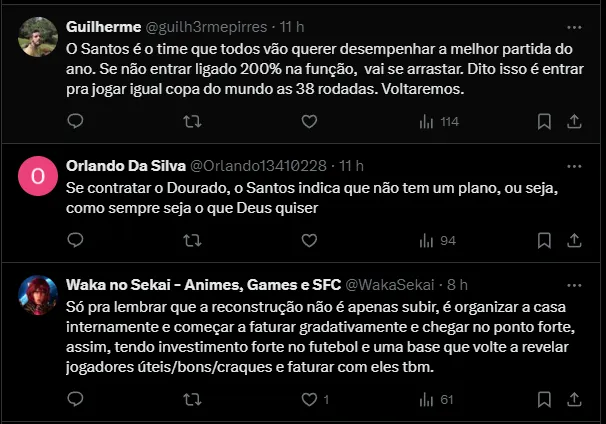Open more options on Guilherme's tweet
Image resolution: width=606 pixels, height=424 pixels.
(x=574, y=27)
